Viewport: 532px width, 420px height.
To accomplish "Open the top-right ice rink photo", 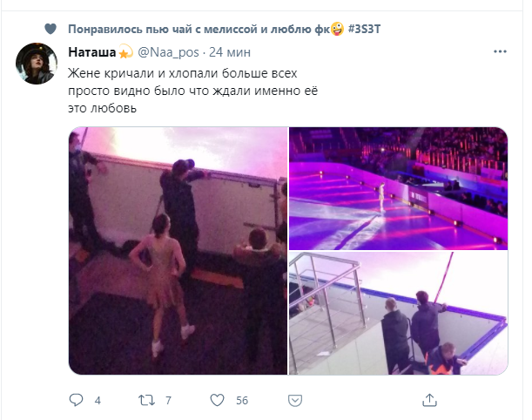I will pyautogui.click(x=398, y=188).
